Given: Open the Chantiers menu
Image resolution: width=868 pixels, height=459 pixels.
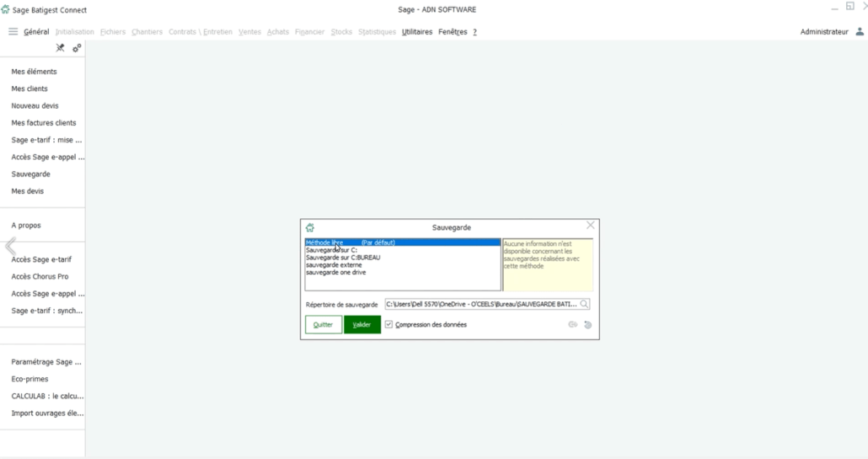Looking at the screenshot, I should [x=147, y=31].
